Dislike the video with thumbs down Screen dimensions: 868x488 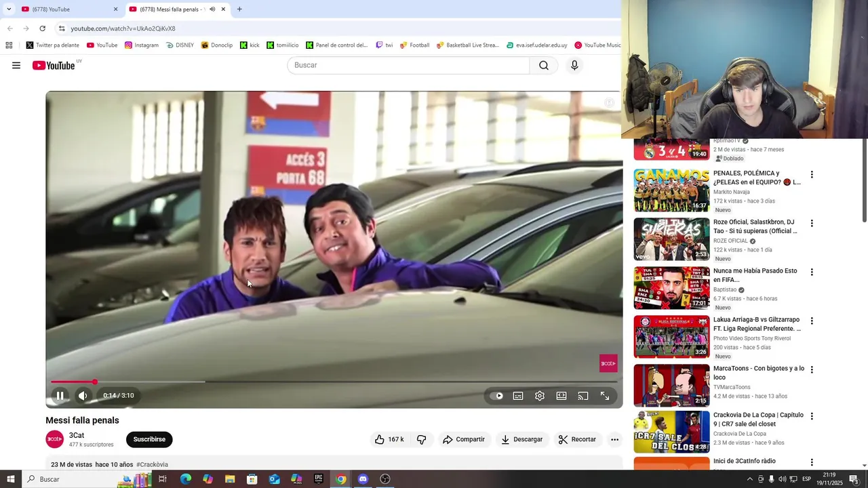click(421, 439)
